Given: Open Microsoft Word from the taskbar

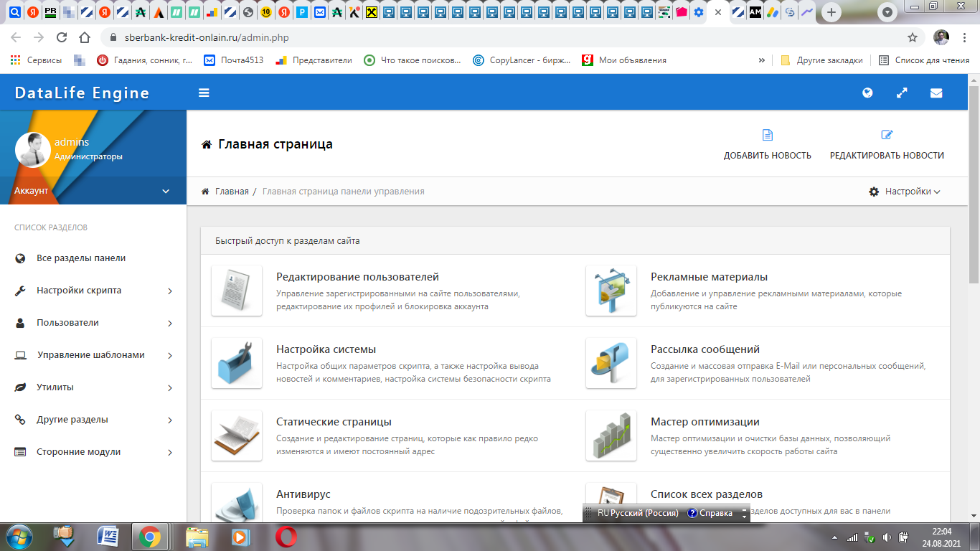Looking at the screenshot, I should 108,537.
